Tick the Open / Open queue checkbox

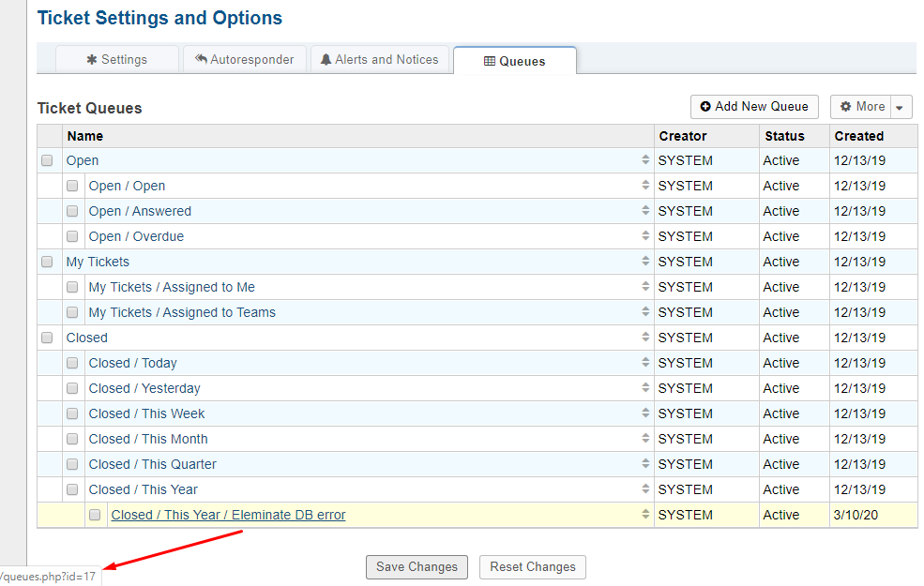click(x=72, y=186)
